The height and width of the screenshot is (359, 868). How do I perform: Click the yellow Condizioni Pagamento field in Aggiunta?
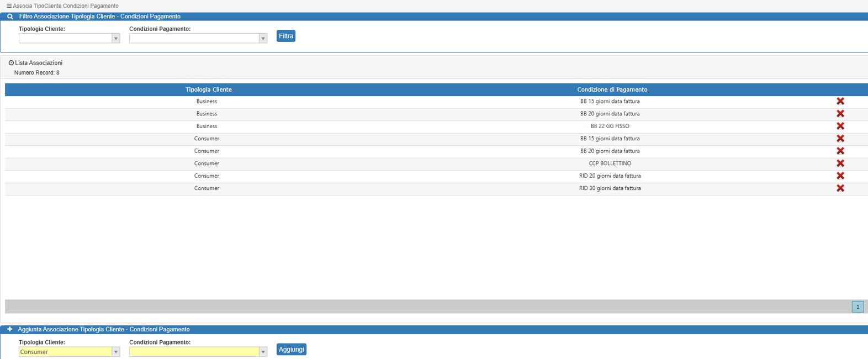(194, 352)
